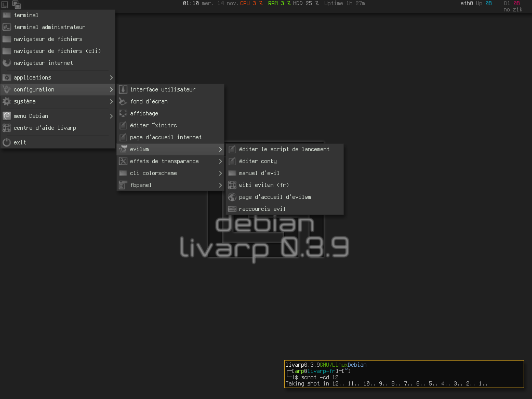
Task: Click the 'mer. 14 nov.' date in top bar
Action: (x=220, y=4)
